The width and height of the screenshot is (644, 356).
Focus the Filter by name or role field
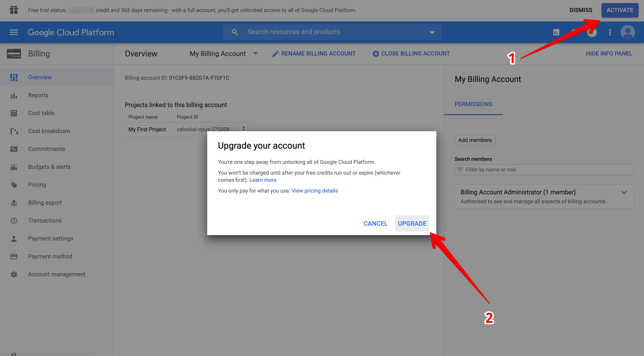coord(544,170)
